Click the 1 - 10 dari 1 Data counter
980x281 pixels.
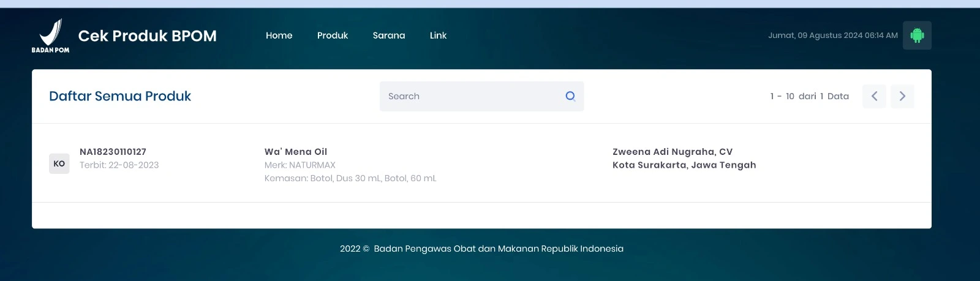(810, 96)
